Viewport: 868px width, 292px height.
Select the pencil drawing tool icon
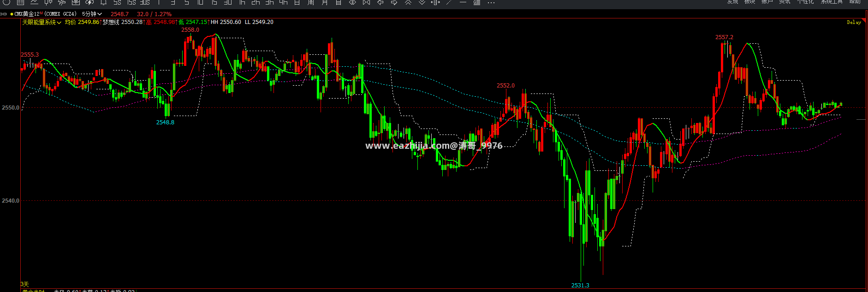449,2
